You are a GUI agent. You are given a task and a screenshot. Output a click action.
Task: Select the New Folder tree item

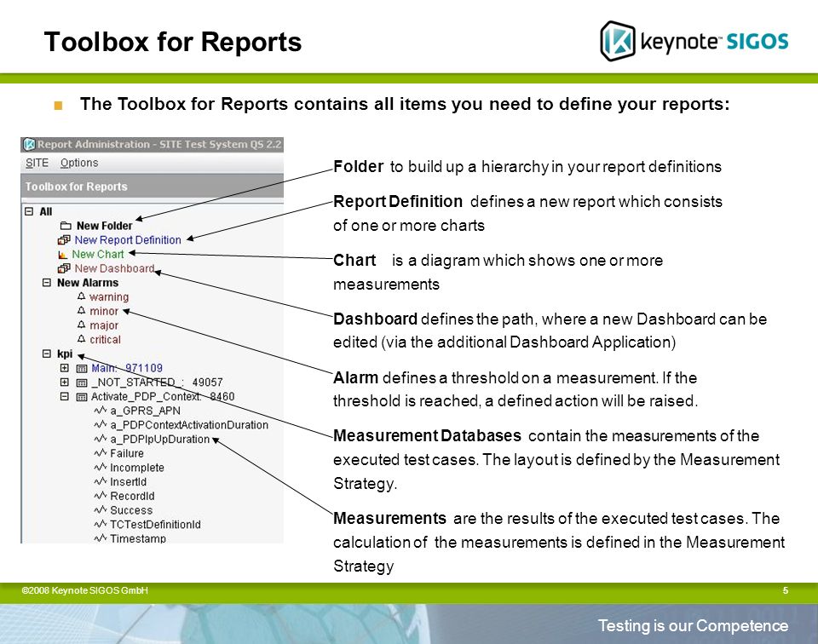(104, 226)
